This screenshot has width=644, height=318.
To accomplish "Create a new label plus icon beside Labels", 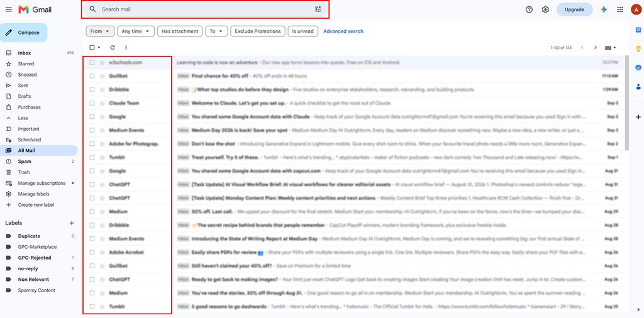I will [x=72, y=223].
